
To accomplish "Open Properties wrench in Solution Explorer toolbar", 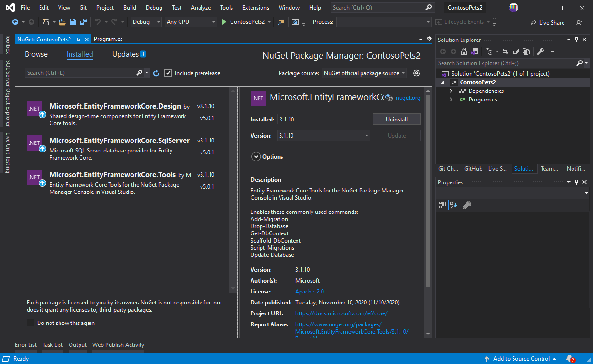I will coord(540,51).
